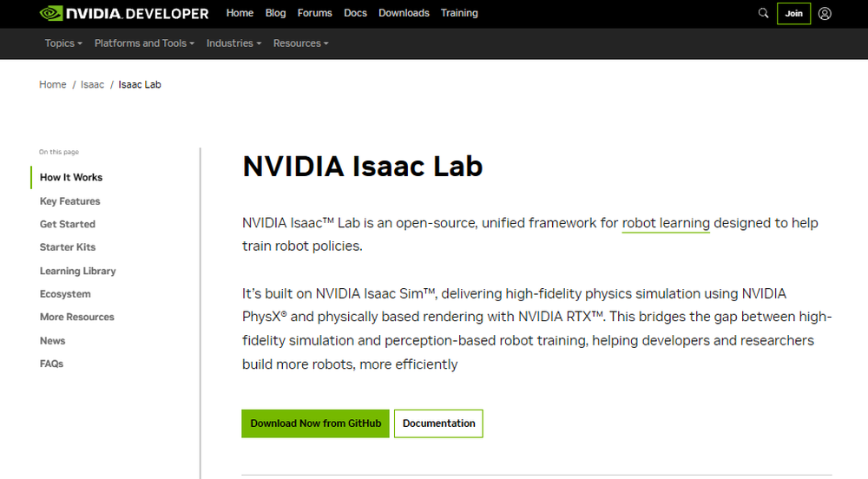Navigate to Isaac breadcrumb link
Image resolution: width=868 pixels, height=479 pixels.
coord(92,85)
